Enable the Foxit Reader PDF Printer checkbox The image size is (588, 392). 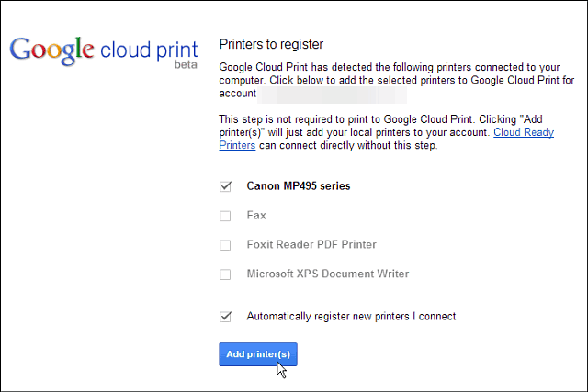(x=225, y=245)
